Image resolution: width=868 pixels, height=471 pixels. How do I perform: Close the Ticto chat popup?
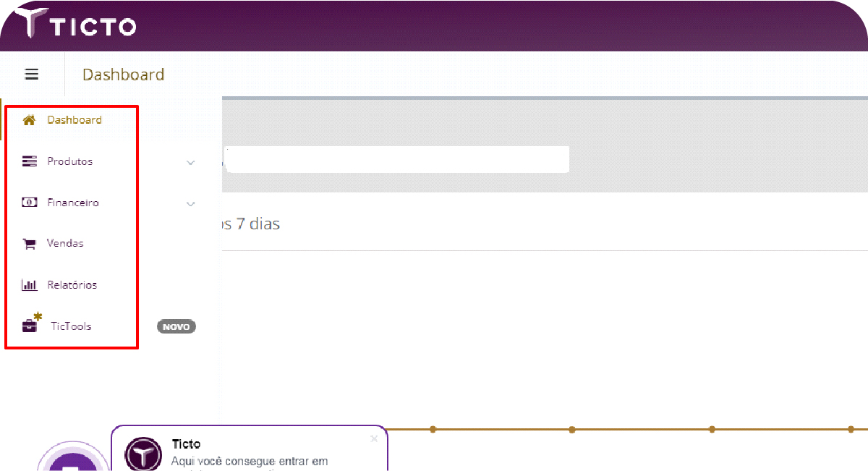pyautogui.click(x=374, y=438)
